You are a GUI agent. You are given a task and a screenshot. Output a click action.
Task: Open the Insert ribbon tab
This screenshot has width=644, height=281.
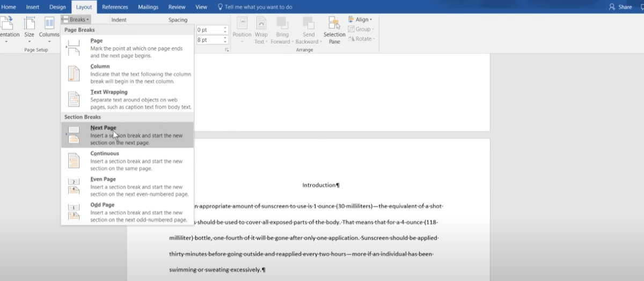[x=33, y=7]
